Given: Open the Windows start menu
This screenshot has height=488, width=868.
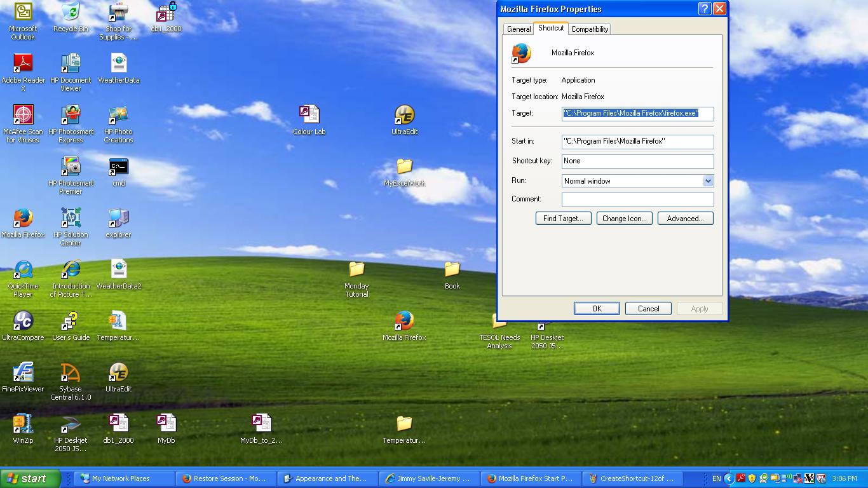Looking at the screenshot, I should (x=30, y=478).
